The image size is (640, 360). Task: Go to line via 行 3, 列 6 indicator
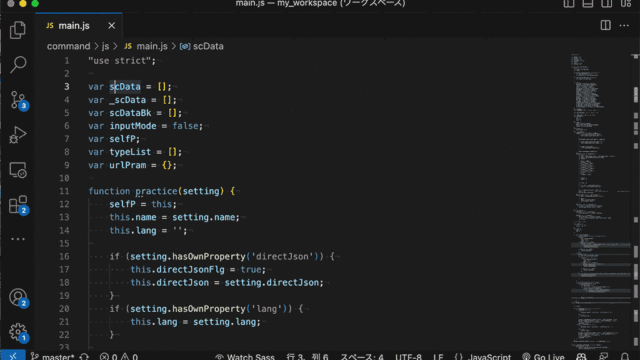click(307, 357)
